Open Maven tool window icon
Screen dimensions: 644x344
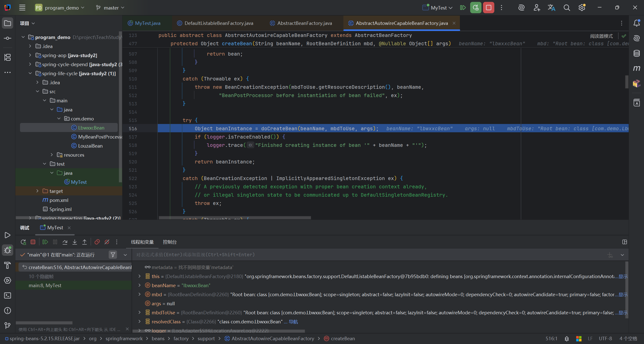click(x=636, y=68)
